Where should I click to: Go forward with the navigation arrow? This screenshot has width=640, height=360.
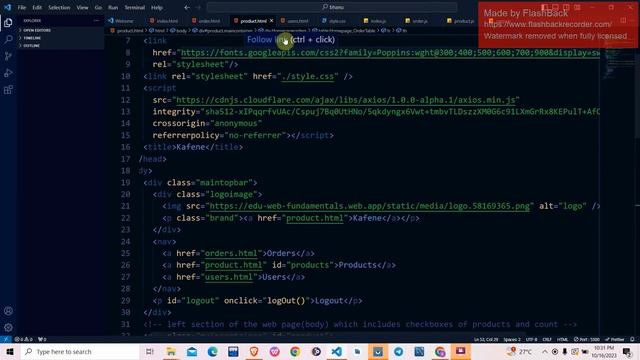pos(198,7)
